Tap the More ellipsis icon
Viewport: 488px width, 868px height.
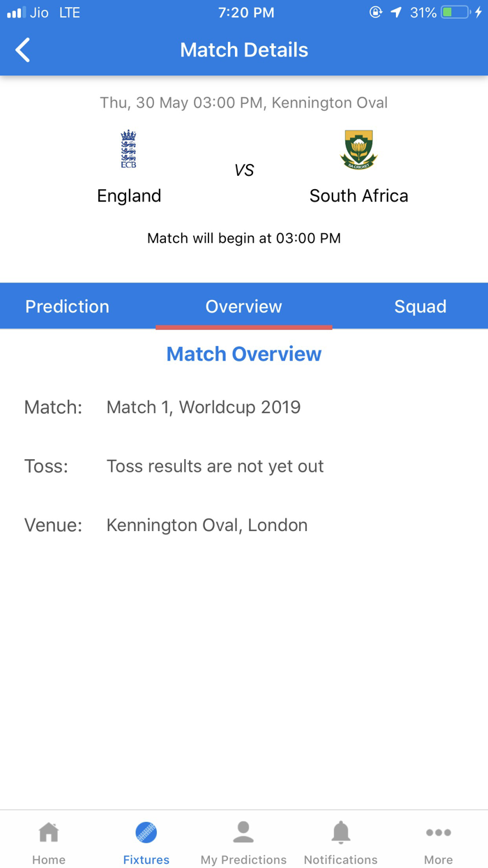pos(438,832)
